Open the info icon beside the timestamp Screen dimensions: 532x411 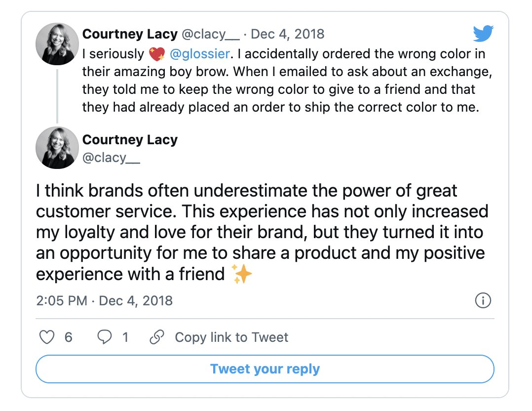click(x=483, y=300)
